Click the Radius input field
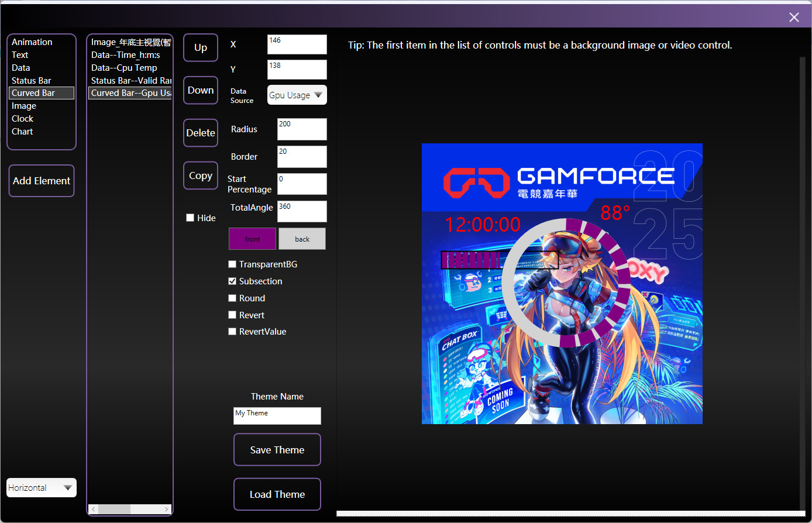This screenshot has width=812, height=523. [x=302, y=129]
